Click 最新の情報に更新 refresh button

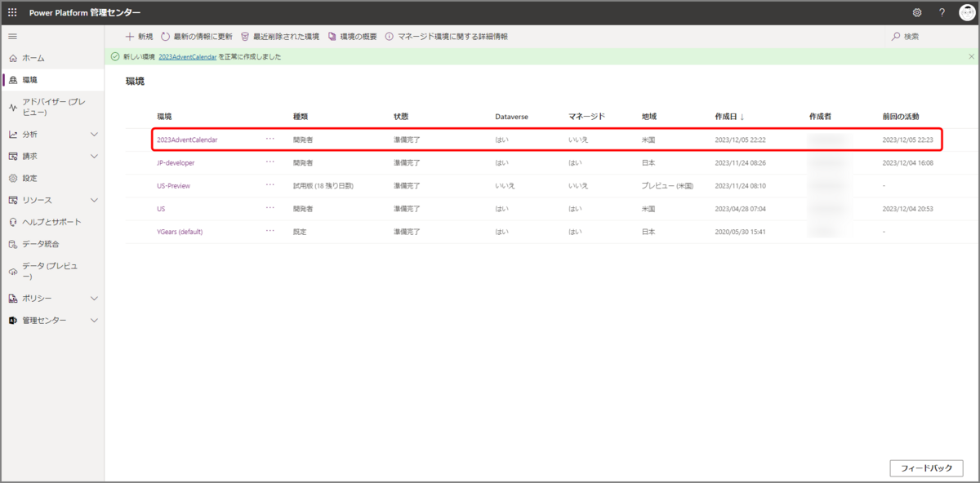coord(196,37)
